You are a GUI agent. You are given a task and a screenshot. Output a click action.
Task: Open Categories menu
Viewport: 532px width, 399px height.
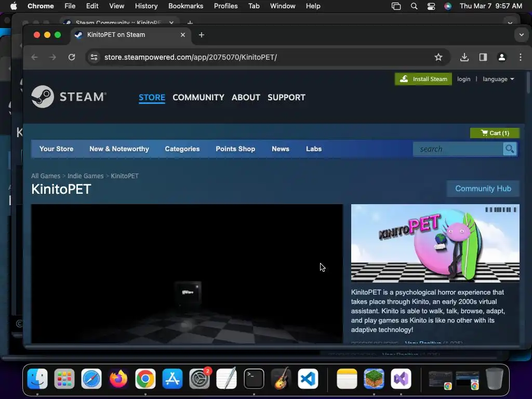point(182,149)
